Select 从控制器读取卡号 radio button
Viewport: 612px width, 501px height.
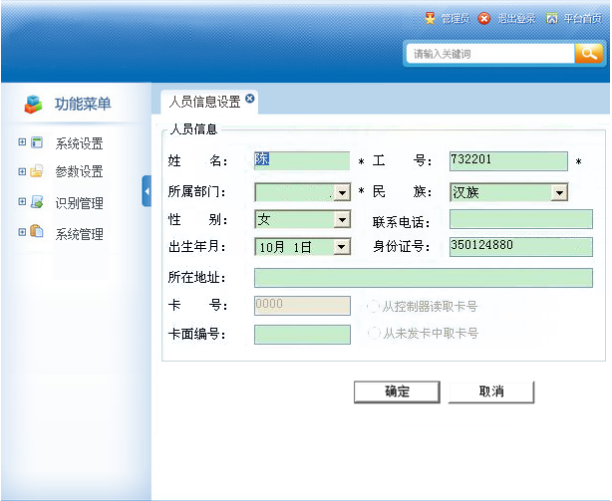point(374,306)
